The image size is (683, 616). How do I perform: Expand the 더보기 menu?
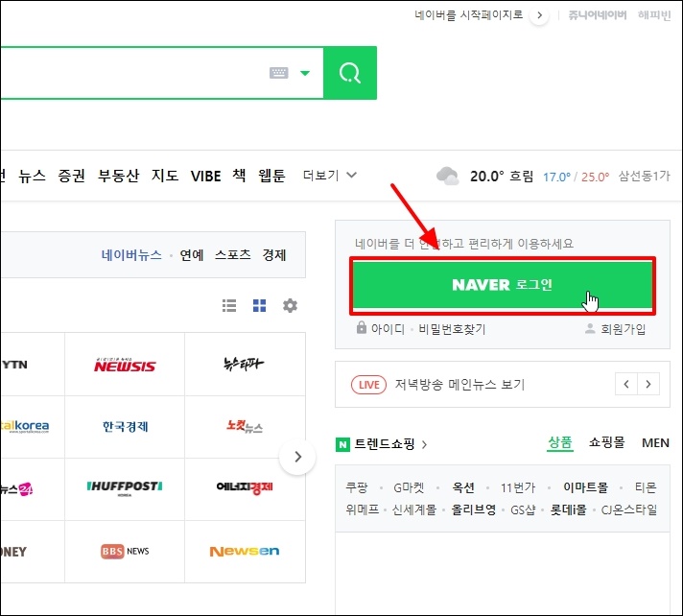330,176
